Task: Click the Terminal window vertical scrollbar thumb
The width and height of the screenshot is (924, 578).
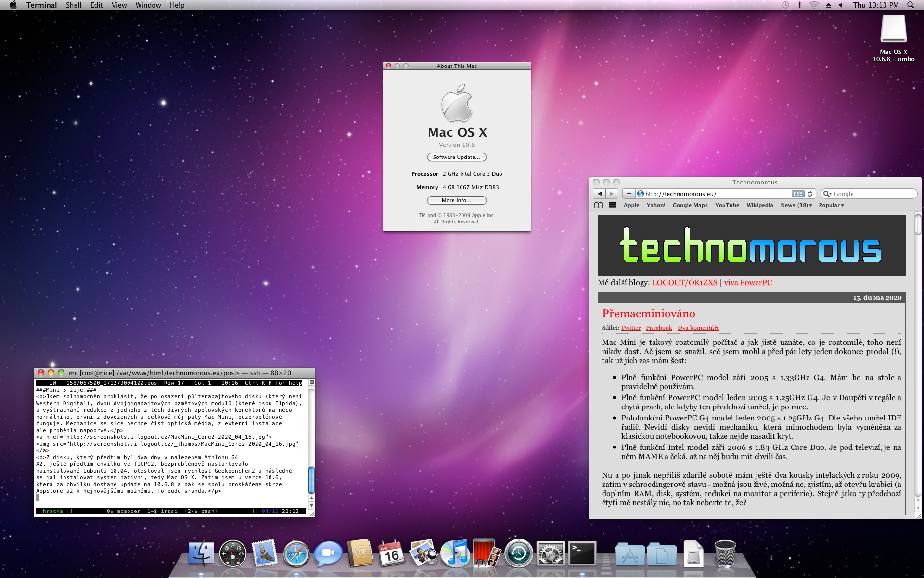Action: [x=311, y=479]
